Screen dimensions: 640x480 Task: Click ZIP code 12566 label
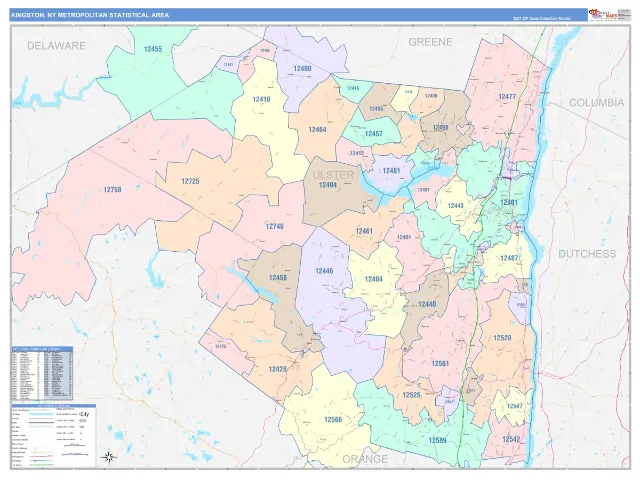[x=333, y=420]
